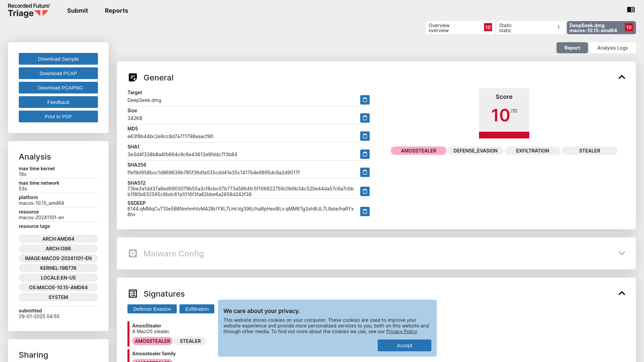Image resolution: width=644 pixels, height=362 pixels.
Task: Click the Recorded Future Triage logo
Action: coord(29,10)
